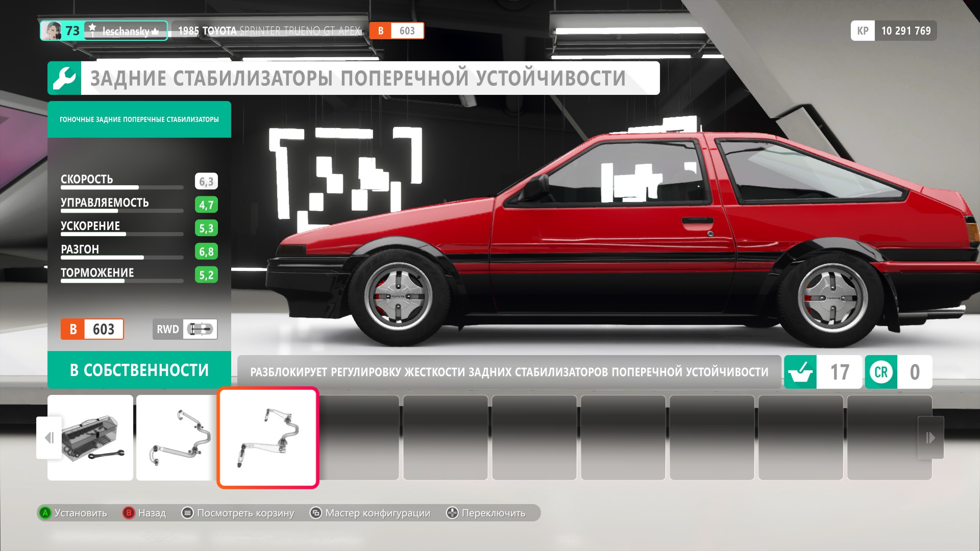The height and width of the screenshot is (551, 980).
Task: Click the green wrench upgrade icon
Action: coord(64,79)
